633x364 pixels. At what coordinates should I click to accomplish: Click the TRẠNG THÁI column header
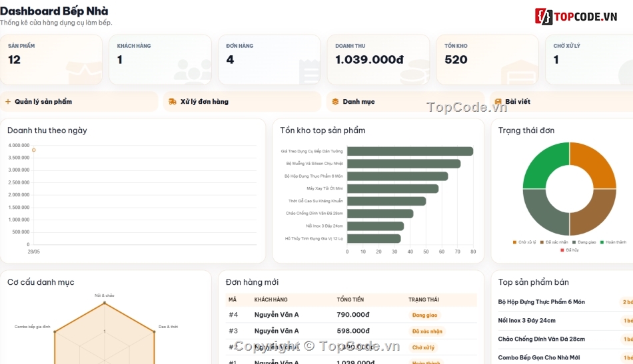(424, 299)
